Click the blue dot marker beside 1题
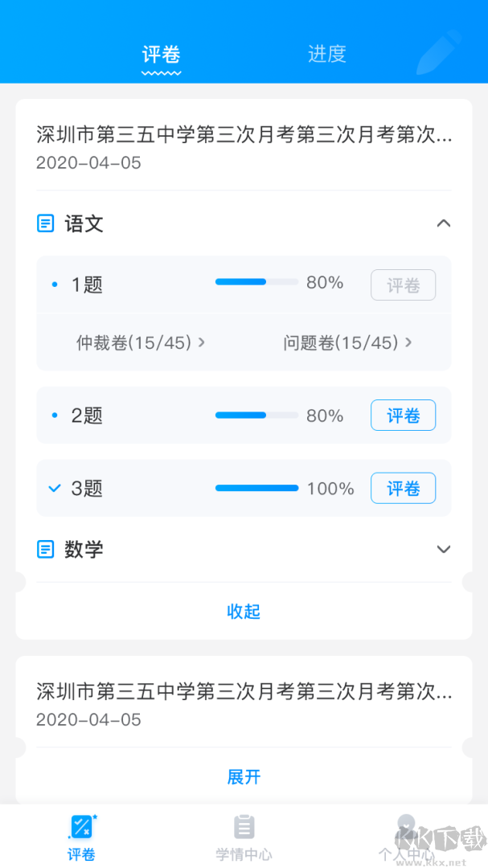Viewport: 488px width, 868px height. click(54, 283)
